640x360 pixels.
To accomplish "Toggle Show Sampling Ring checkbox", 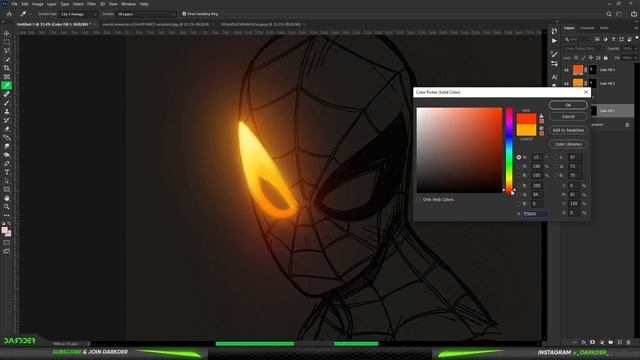I will (x=184, y=14).
